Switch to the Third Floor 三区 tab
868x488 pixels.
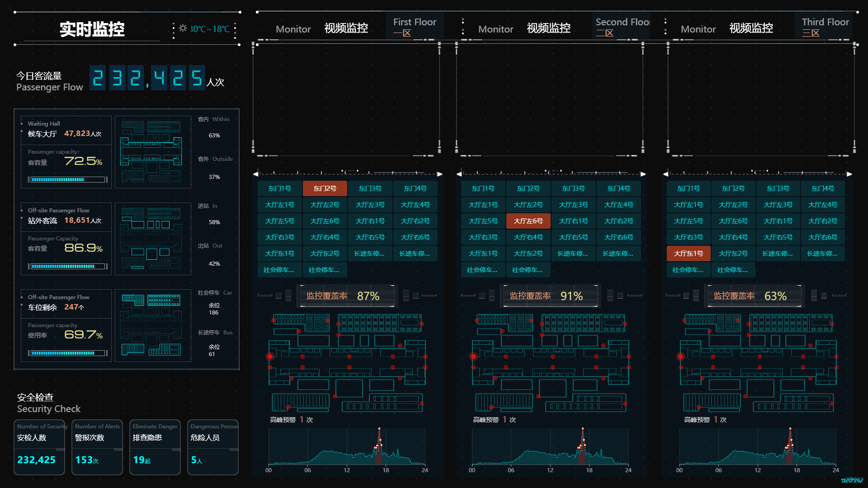824,27
